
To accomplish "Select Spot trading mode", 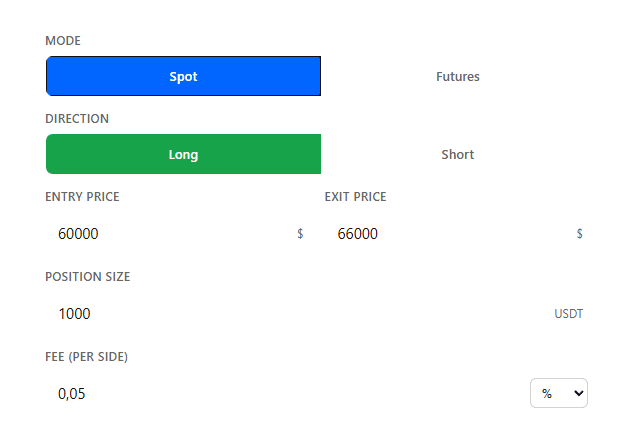I will (183, 76).
